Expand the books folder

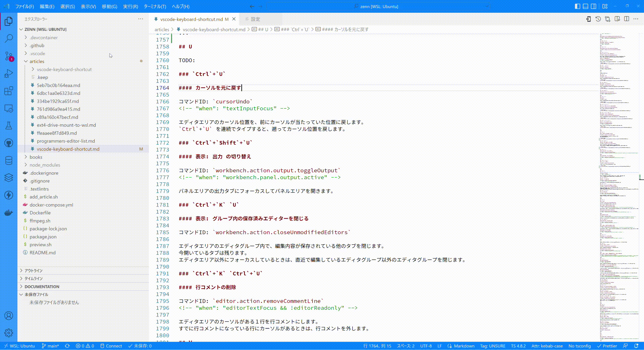83,157
